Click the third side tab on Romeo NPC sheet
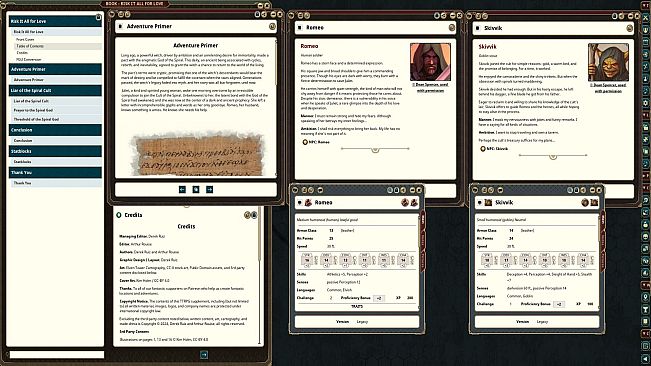Screen dimensions: 651x366 tap(423, 260)
